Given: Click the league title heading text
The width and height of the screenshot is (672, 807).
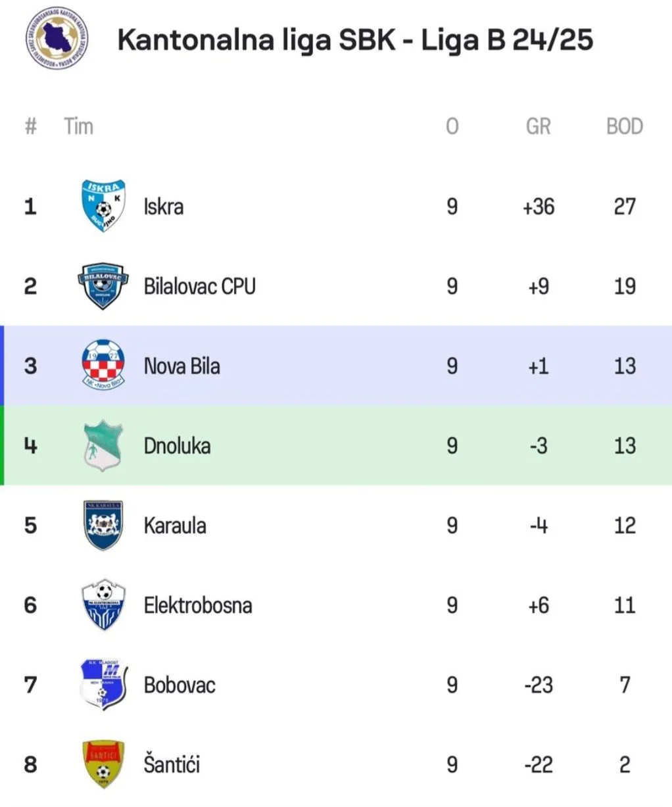Looking at the screenshot, I should [x=355, y=39].
